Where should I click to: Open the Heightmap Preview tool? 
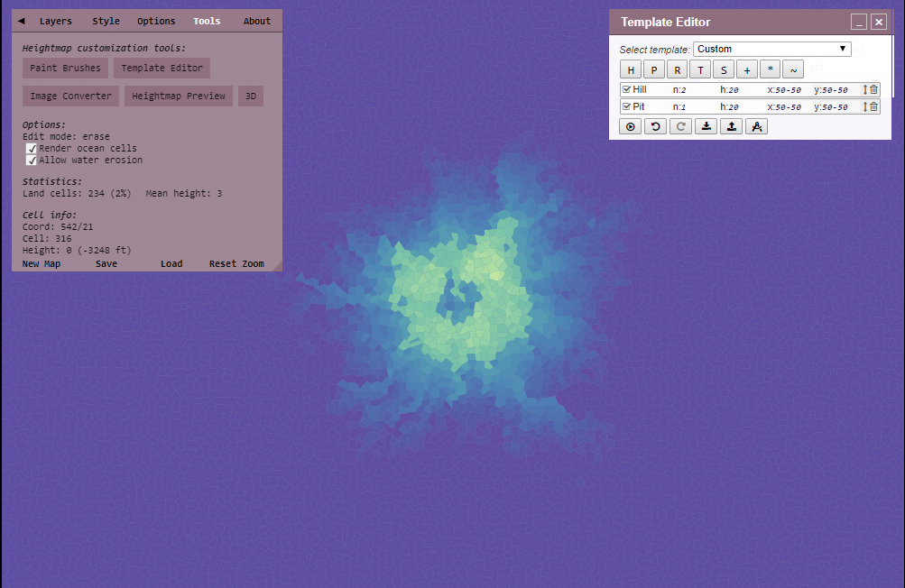(x=178, y=96)
